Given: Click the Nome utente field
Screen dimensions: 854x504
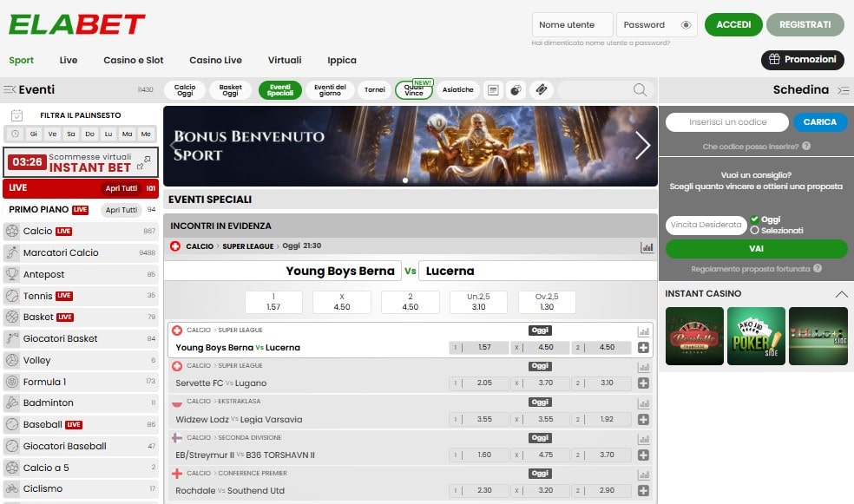Looking at the screenshot, I should [573, 25].
